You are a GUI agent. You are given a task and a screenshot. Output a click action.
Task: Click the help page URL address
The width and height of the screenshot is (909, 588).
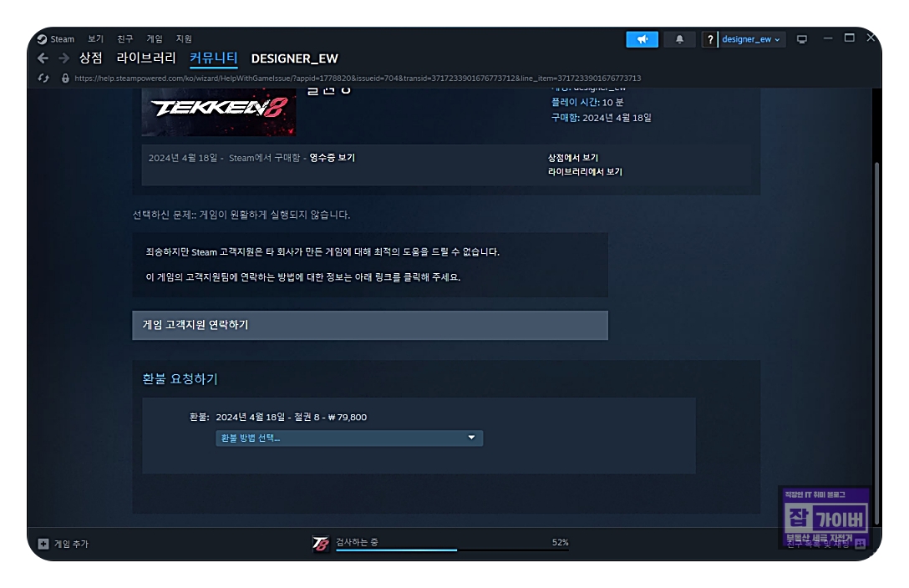tap(358, 79)
